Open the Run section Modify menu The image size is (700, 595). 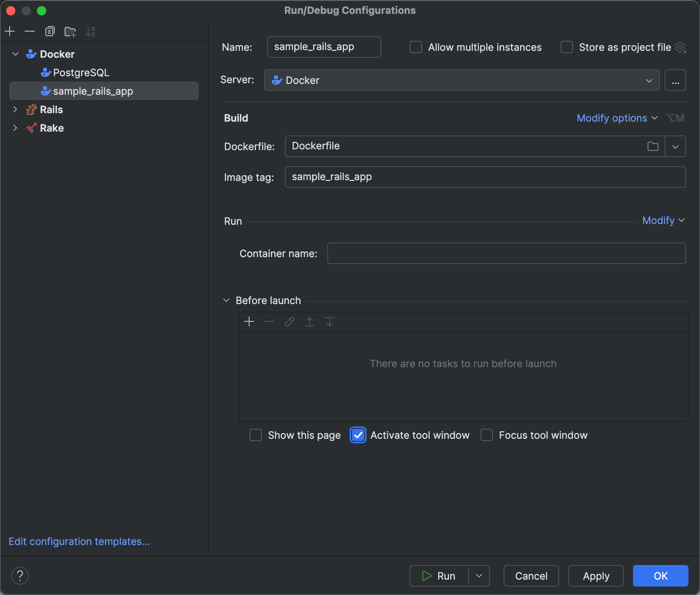(663, 221)
